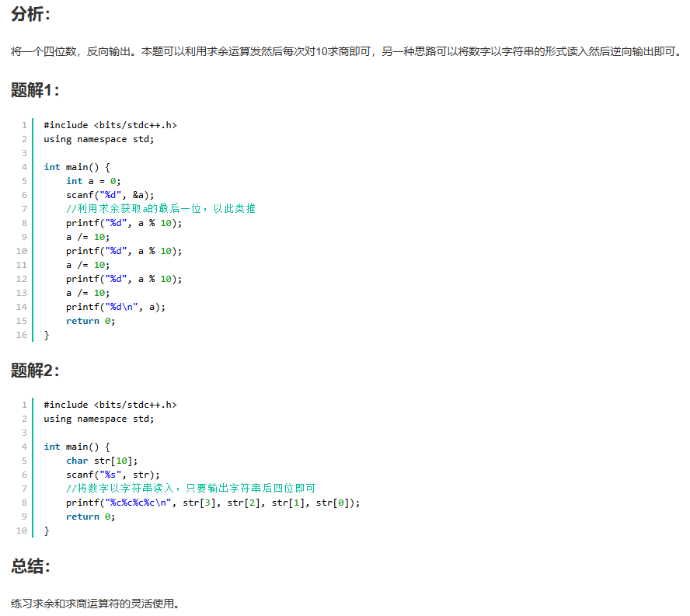Click 'return 0;' on line 15 of 题解1
This screenshot has width=690, height=616.
coord(90,321)
